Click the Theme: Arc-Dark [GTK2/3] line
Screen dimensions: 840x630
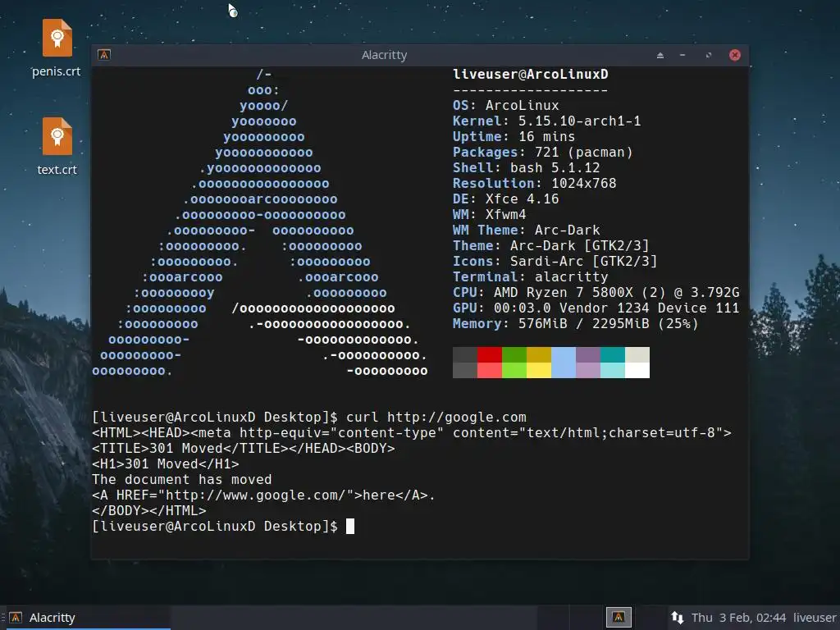click(551, 245)
